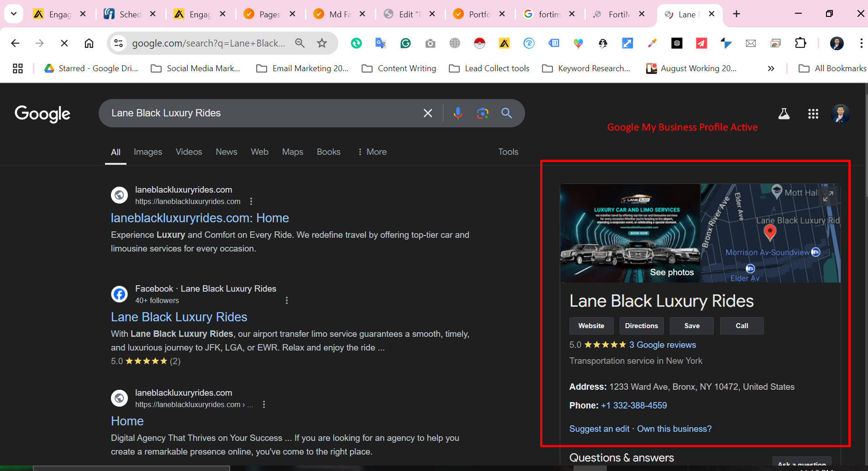Screen dimensions: 868x471
Task: Click the Google logo
Action: click(42, 114)
